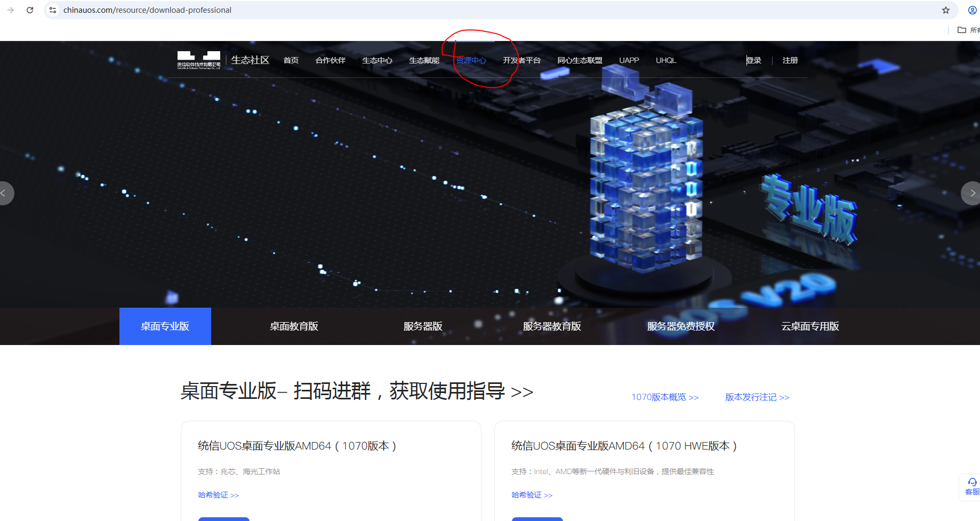The height and width of the screenshot is (521, 980).
Task: Switch to 桌面教育版 tab
Action: coord(294,326)
